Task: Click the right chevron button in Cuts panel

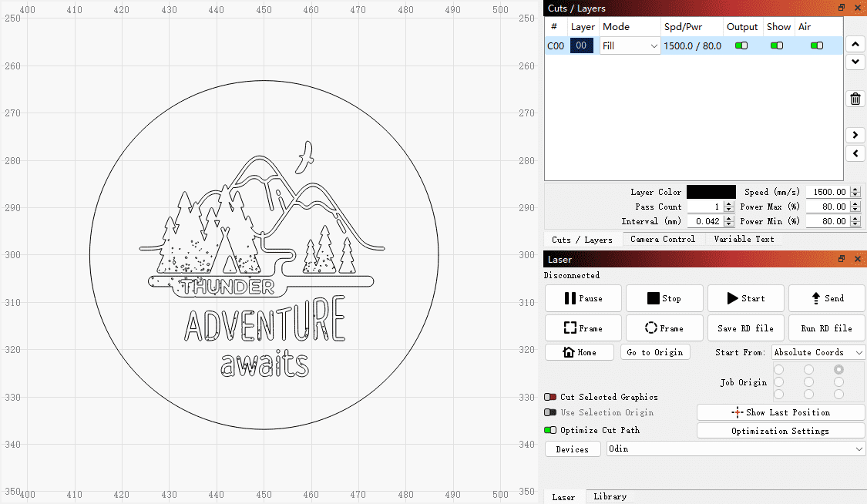Action: pyautogui.click(x=855, y=135)
